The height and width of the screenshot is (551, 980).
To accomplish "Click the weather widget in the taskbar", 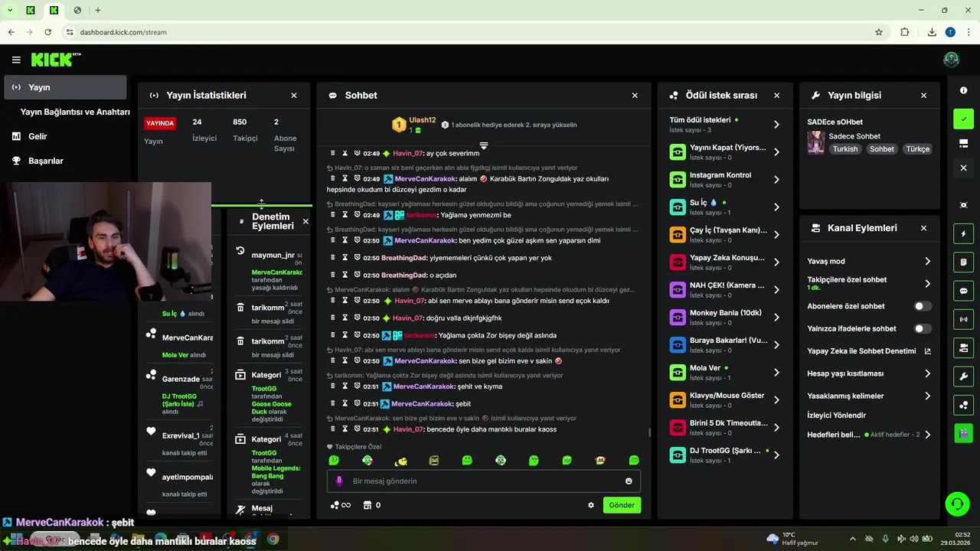I will click(793, 539).
